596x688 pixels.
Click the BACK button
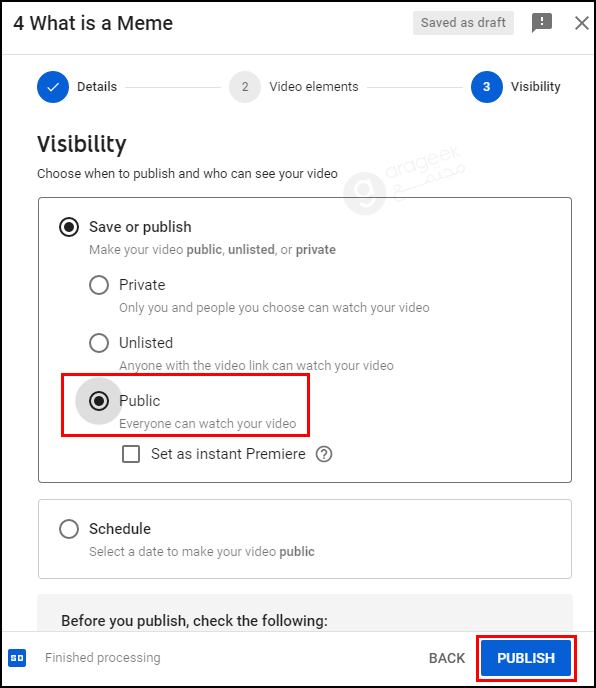(447, 658)
